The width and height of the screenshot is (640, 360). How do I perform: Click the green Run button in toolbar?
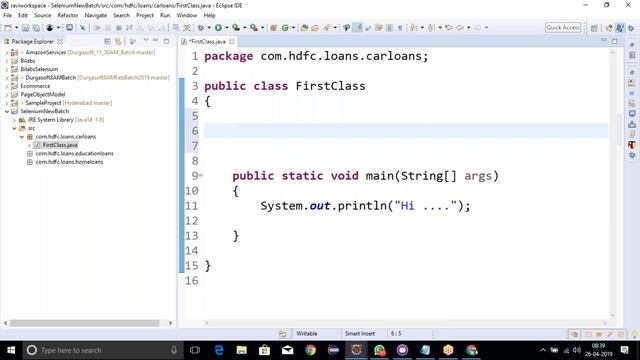[x=218, y=28]
